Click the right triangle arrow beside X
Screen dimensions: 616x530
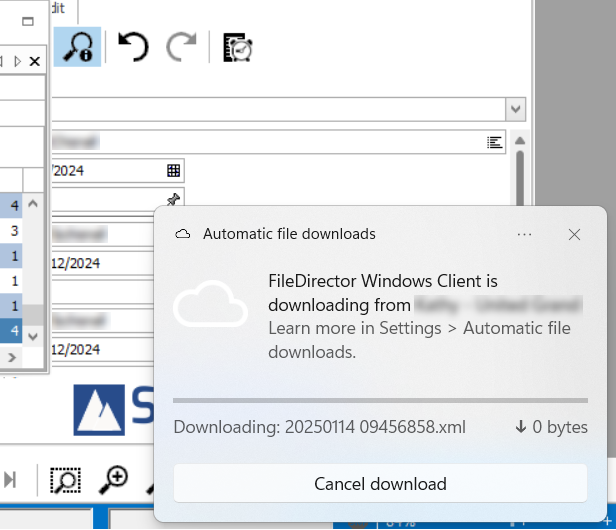coord(17,61)
